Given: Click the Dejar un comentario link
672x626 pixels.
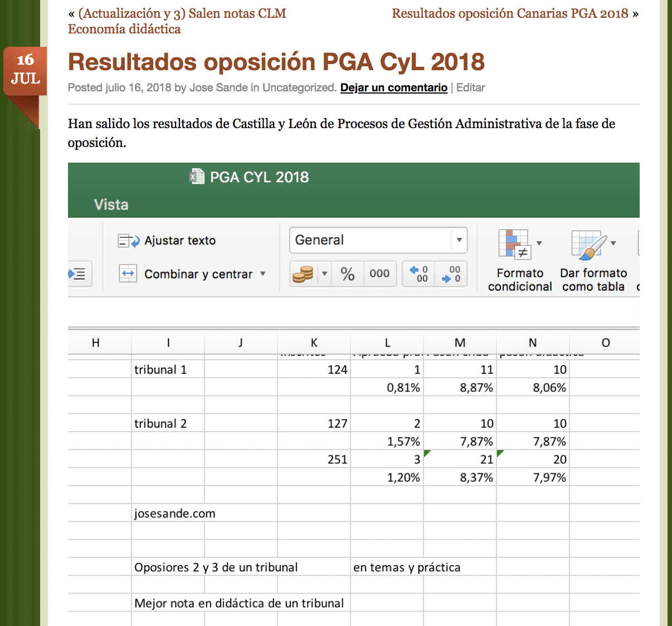Looking at the screenshot, I should click(x=393, y=87).
